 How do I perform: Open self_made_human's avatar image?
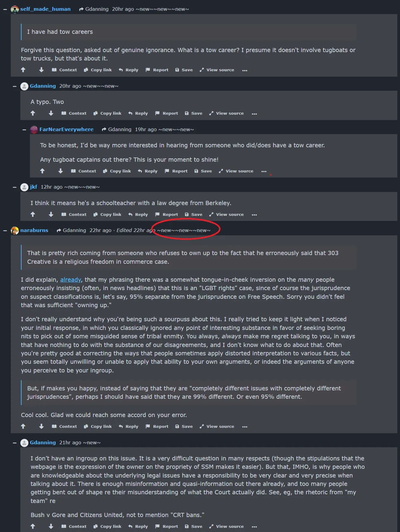tap(15, 9)
